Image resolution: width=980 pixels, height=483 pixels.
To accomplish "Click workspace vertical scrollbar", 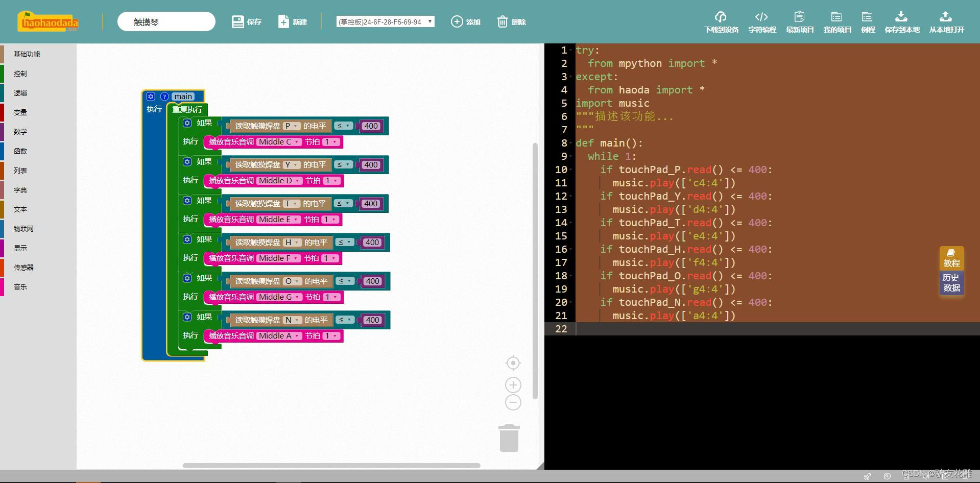I will pos(535,271).
